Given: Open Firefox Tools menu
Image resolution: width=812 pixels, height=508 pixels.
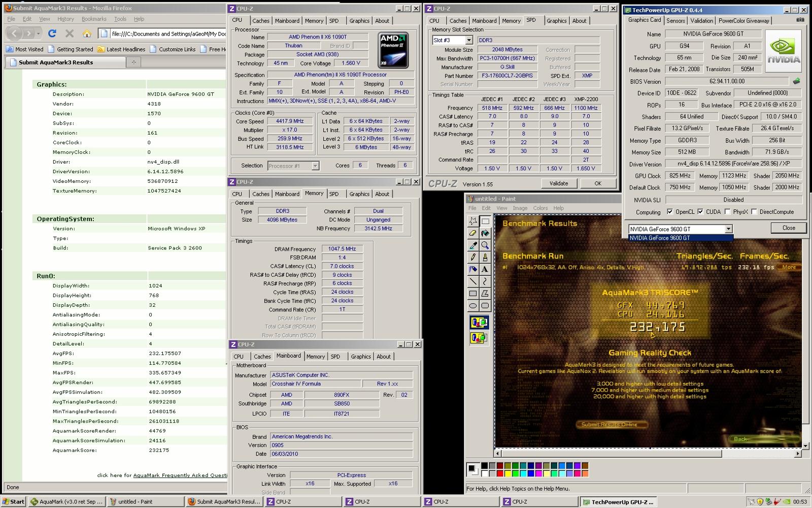Looking at the screenshot, I should (x=120, y=19).
